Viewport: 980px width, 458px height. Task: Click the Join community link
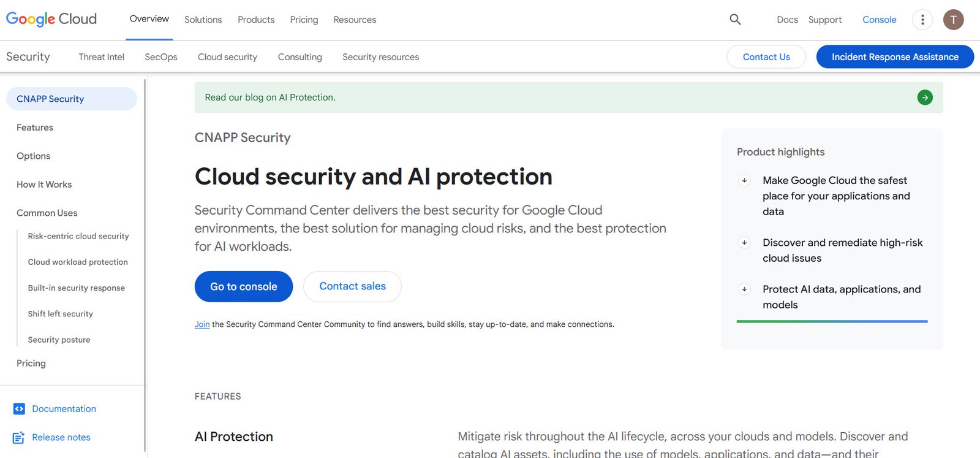pyautogui.click(x=202, y=324)
